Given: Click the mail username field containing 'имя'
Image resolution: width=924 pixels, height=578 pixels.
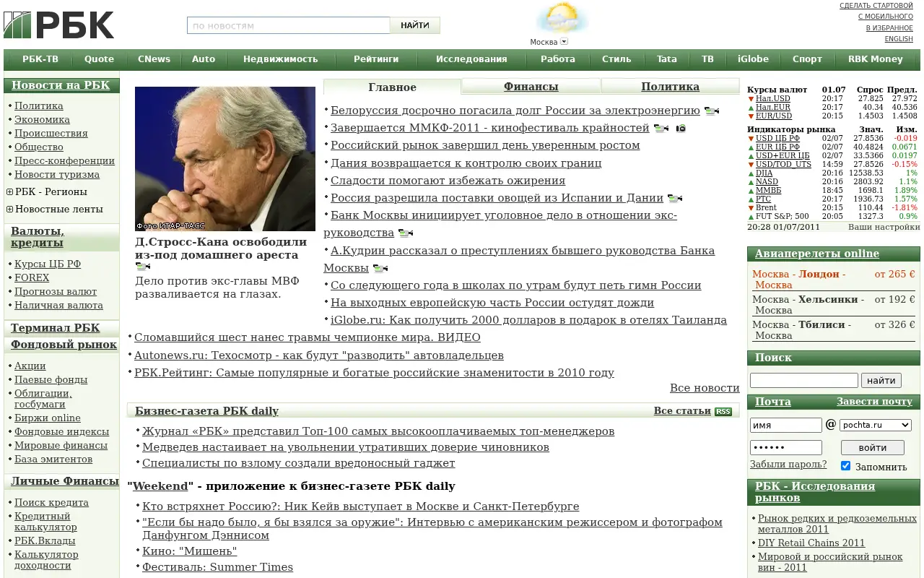Looking at the screenshot, I should (786, 426).
